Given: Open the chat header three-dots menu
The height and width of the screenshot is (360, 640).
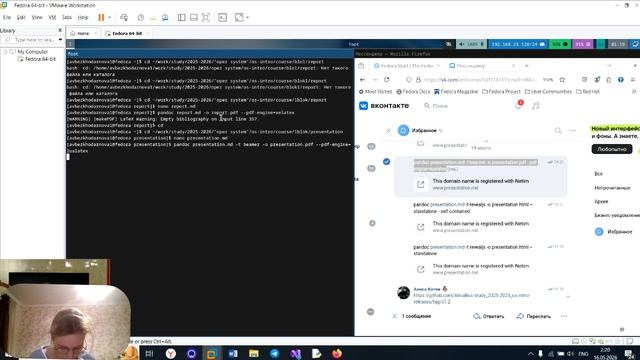Looking at the screenshot, I should click(x=572, y=131).
